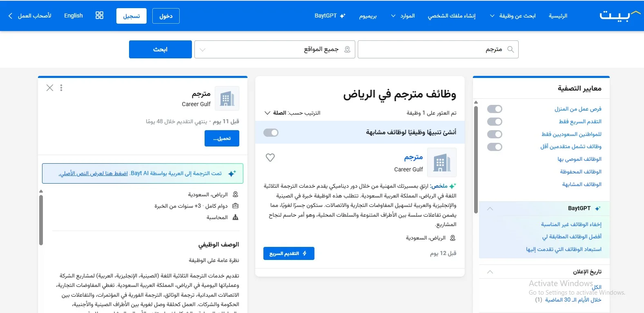Click the location icon in the job card
The width and height of the screenshot is (644, 313).
(452, 238)
